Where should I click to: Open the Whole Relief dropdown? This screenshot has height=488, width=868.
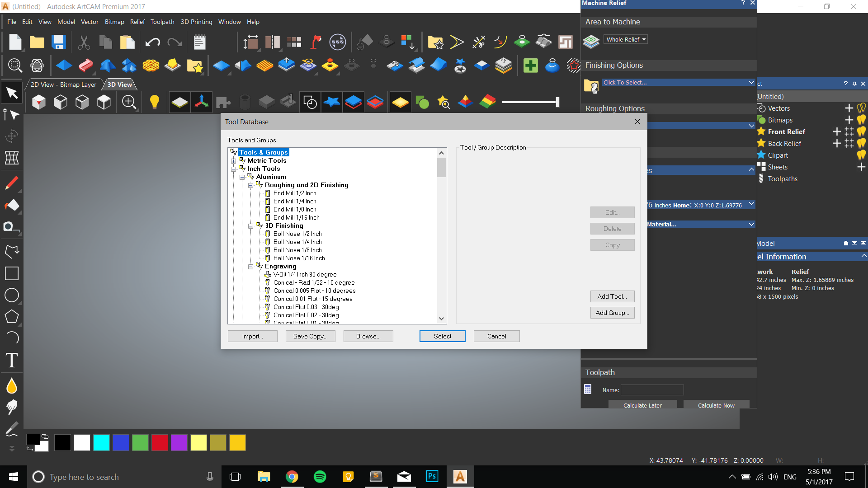pyautogui.click(x=626, y=39)
